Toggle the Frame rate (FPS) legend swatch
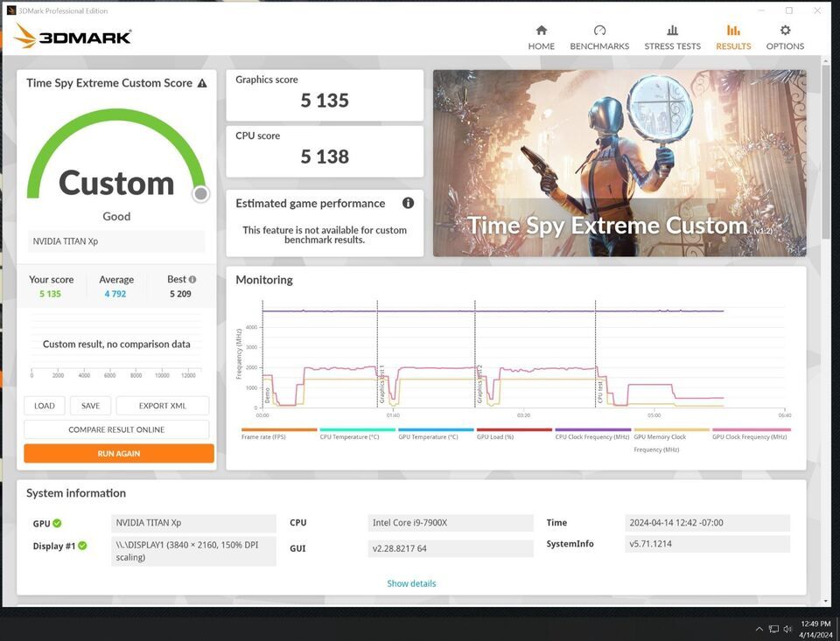Viewport: 840px width, 641px height. click(279, 429)
